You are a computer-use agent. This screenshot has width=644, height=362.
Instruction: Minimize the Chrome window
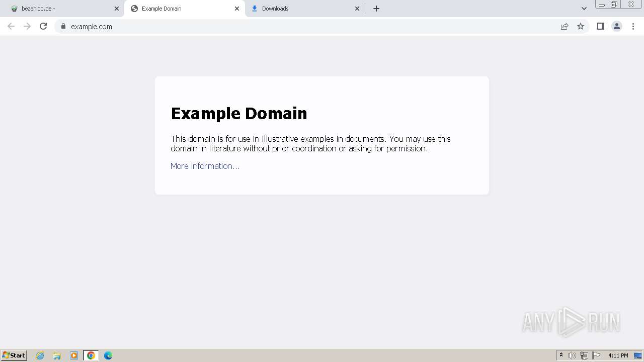602,5
